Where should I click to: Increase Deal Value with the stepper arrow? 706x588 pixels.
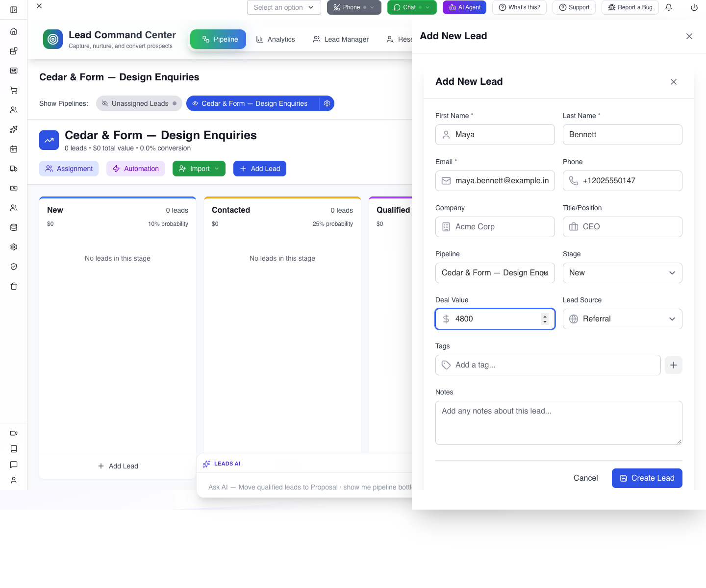pos(545,316)
